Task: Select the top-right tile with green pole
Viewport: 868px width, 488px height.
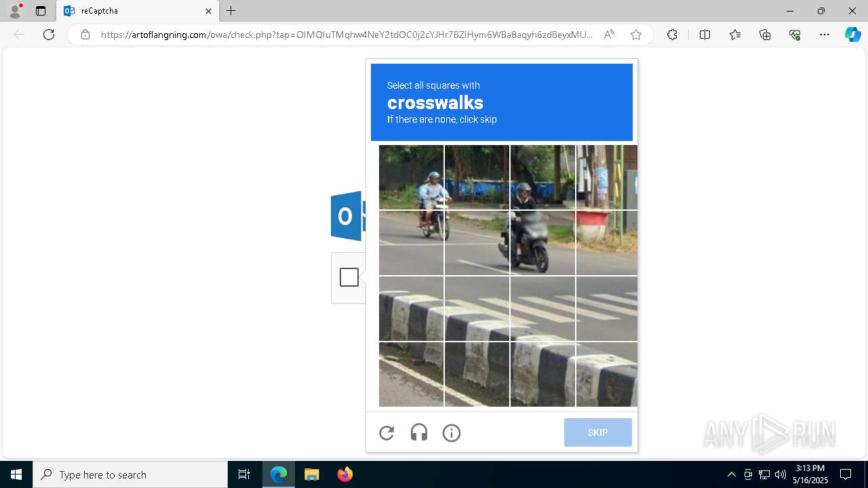Action: click(x=607, y=177)
